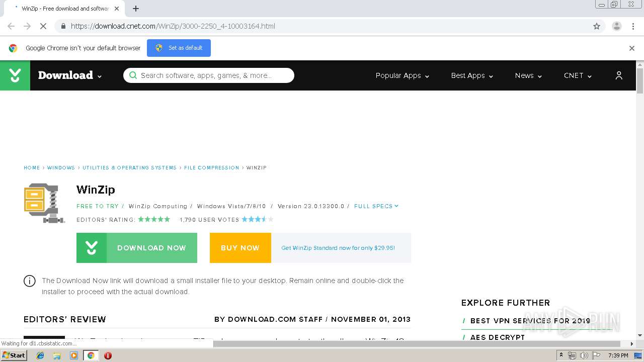Open Best VPN Services for 2019 link
The width and height of the screenshot is (644, 362).
tap(530, 321)
